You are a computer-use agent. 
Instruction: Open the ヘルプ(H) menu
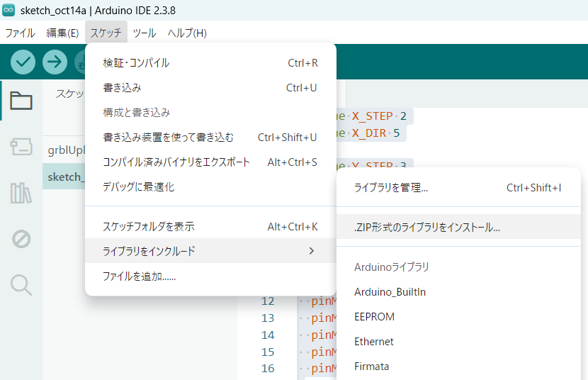click(x=187, y=33)
